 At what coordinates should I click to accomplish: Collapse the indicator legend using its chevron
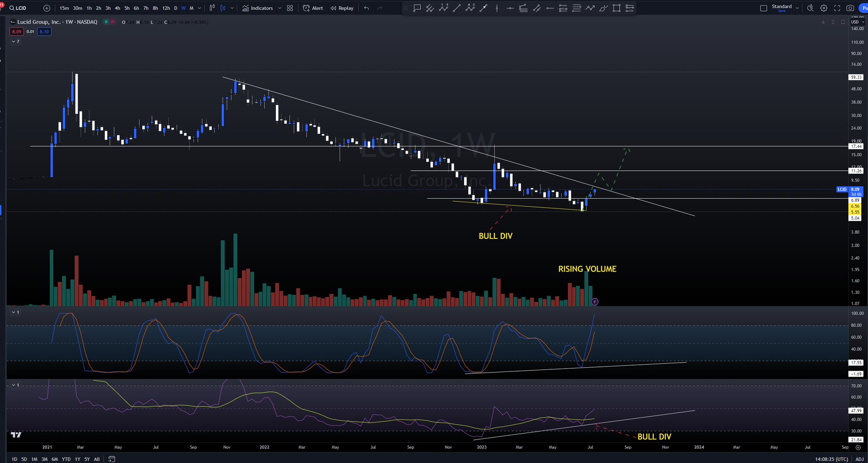point(14,42)
